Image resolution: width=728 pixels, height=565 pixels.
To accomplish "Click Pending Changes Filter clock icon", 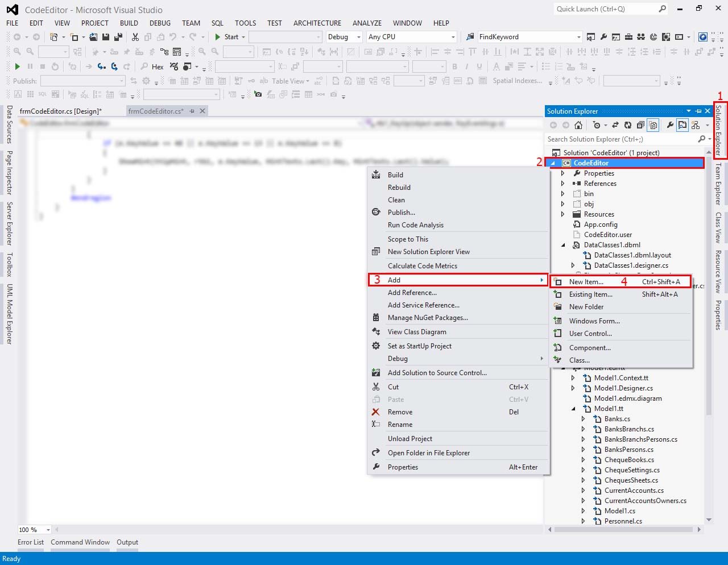I will [597, 125].
